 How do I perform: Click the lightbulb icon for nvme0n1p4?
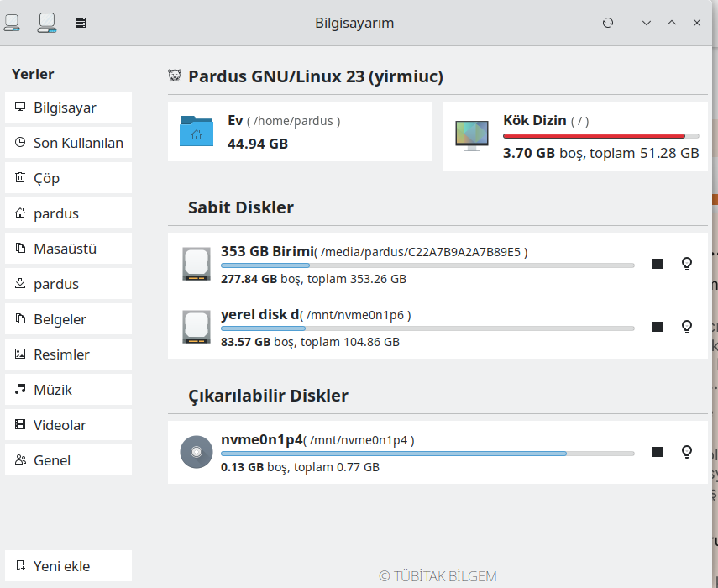point(686,452)
